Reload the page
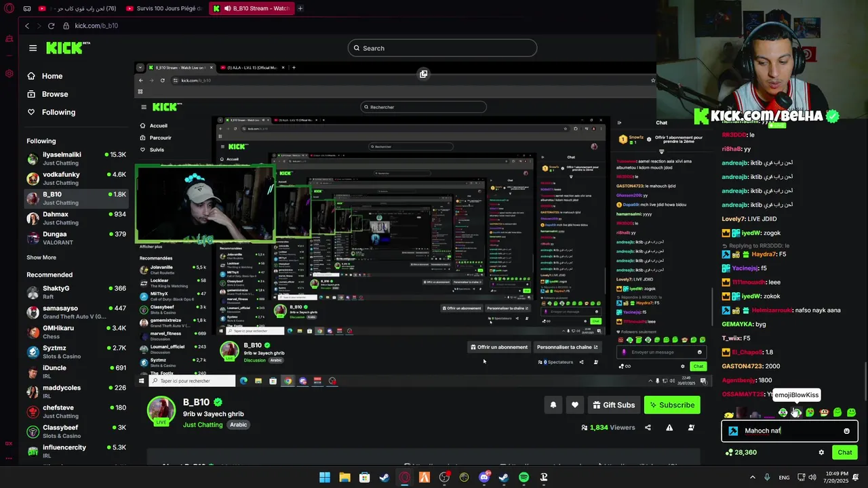This screenshot has width=868, height=488. (x=51, y=26)
